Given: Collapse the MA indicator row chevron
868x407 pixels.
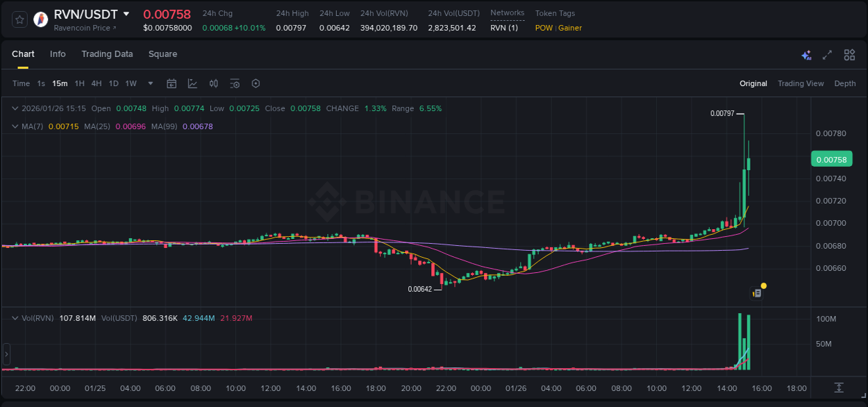Looking at the screenshot, I should click(14, 126).
